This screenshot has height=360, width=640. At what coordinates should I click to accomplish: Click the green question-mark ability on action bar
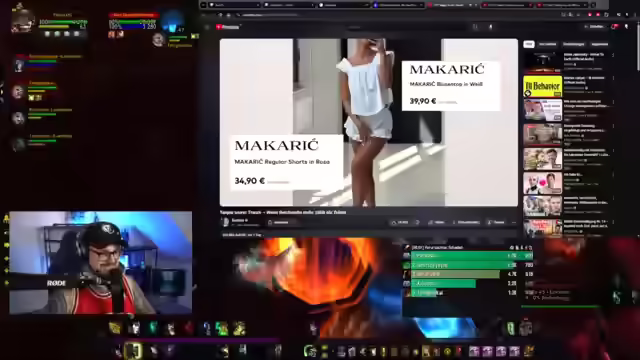click(x=222, y=329)
